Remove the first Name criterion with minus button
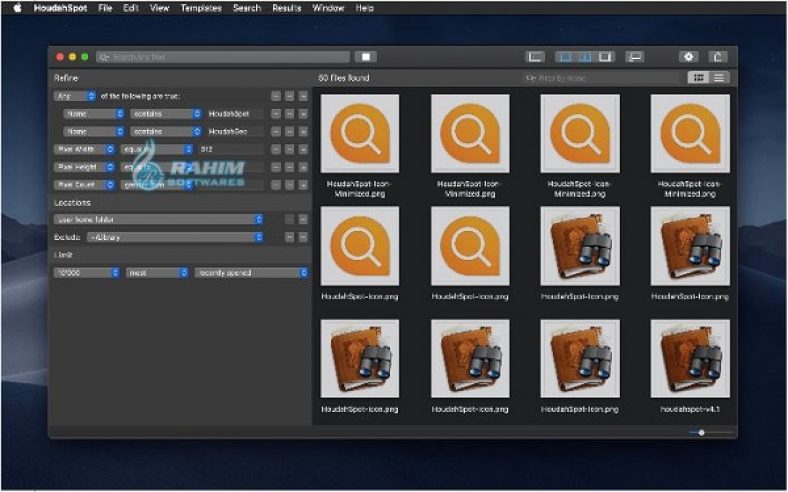The height and width of the screenshot is (492, 788). (x=276, y=114)
